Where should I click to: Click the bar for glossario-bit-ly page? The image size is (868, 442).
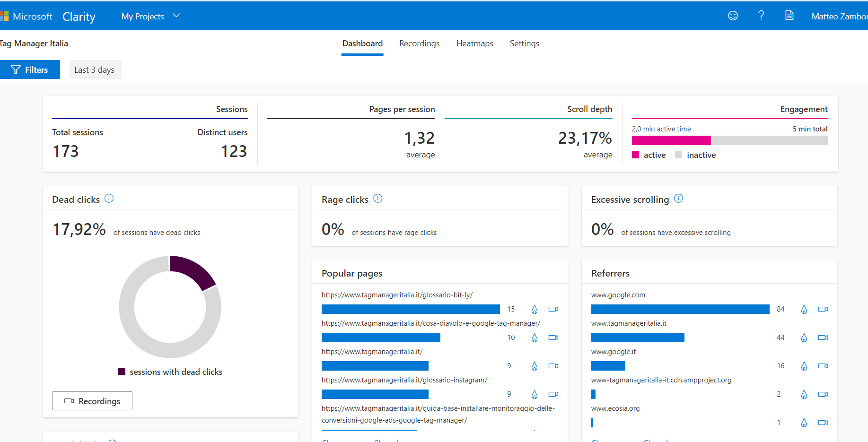(411, 309)
